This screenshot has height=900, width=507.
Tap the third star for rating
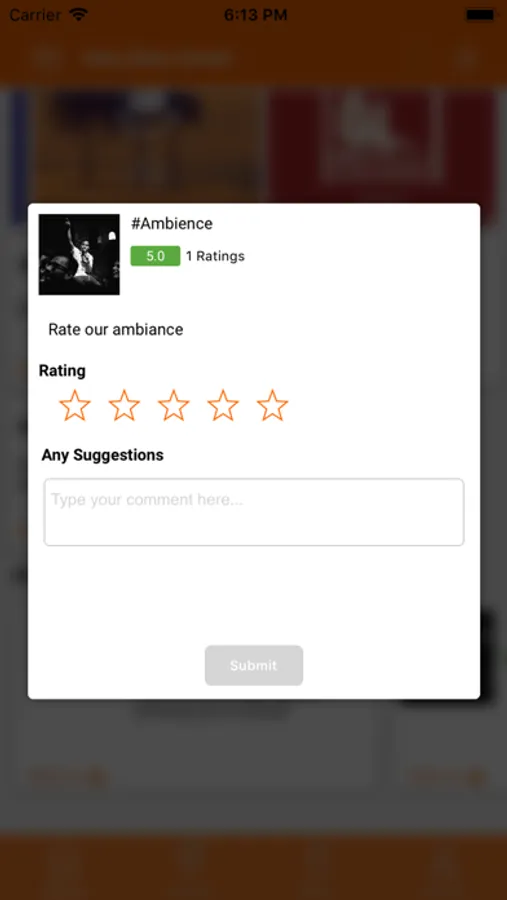(x=173, y=405)
